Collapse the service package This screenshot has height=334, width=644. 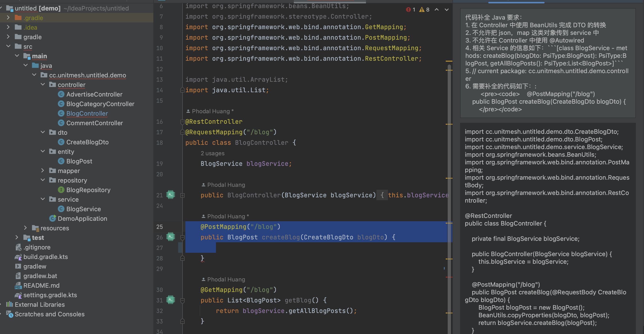point(43,199)
